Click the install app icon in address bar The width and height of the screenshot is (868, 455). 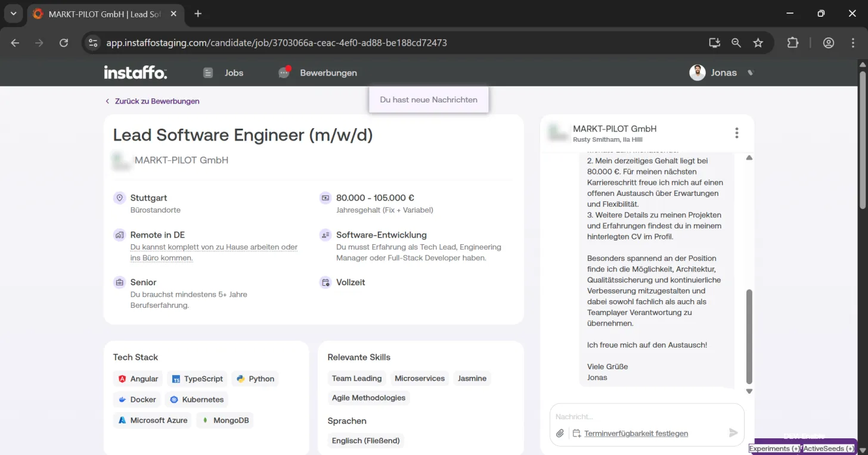point(714,43)
